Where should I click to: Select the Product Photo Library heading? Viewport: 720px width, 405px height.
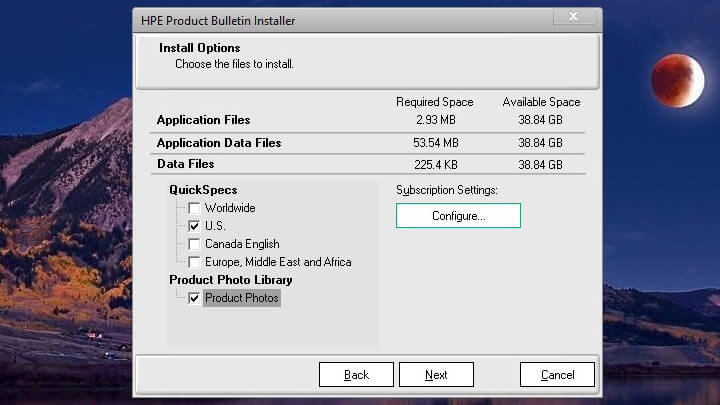coord(231,280)
